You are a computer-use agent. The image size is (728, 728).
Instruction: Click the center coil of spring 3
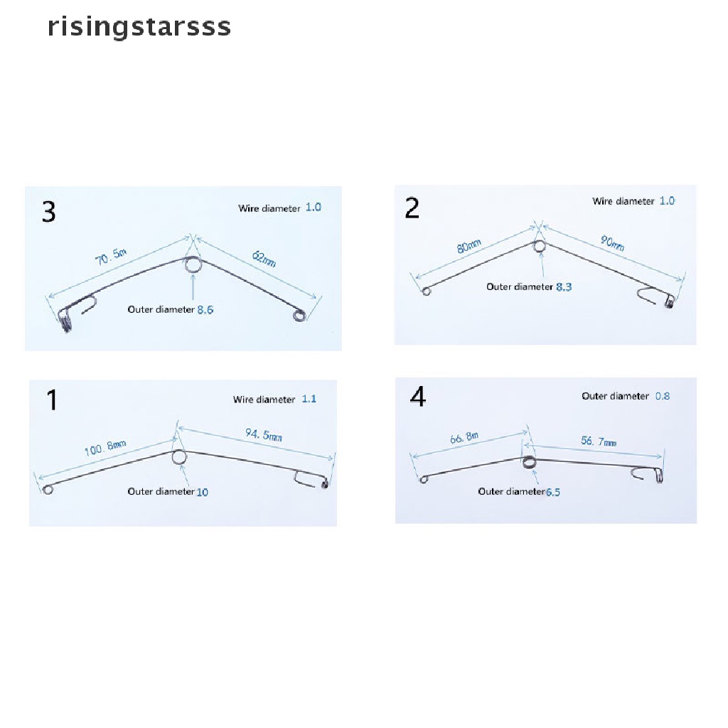pyautogui.click(x=193, y=267)
